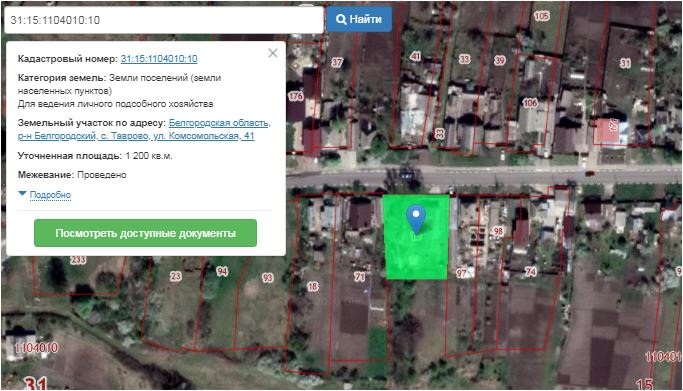683x391 pixels.
Task: Select parcel labeled 71 on map
Action: (360, 276)
